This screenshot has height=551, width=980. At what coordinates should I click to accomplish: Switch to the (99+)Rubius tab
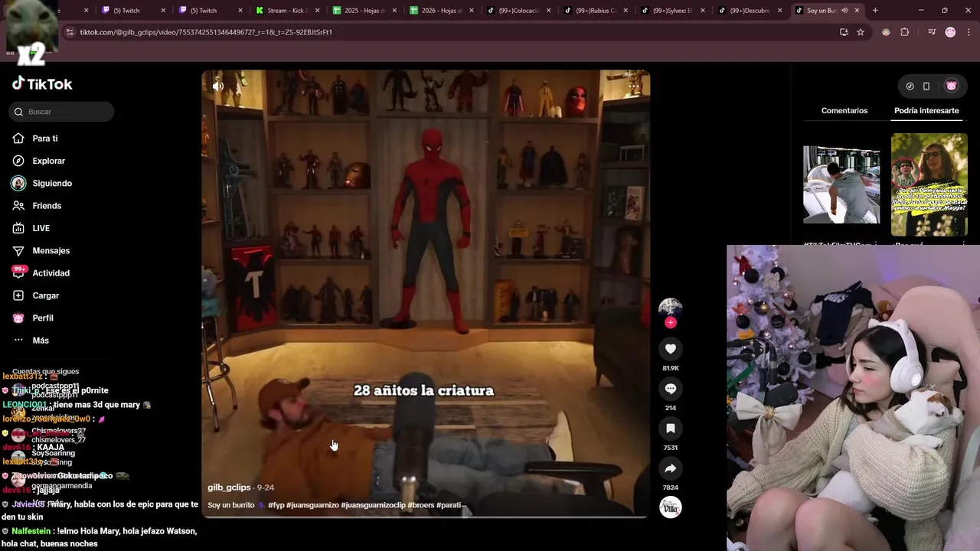coord(595,11)
